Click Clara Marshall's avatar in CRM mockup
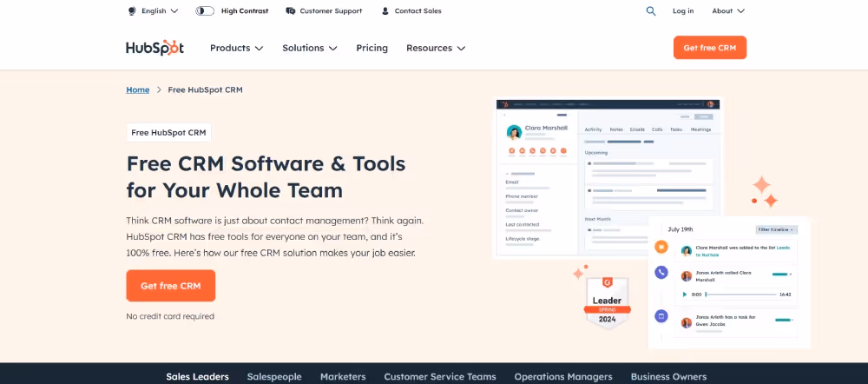Screen dimensions: 868x384 pyautogui.click(x=514, y=132)
